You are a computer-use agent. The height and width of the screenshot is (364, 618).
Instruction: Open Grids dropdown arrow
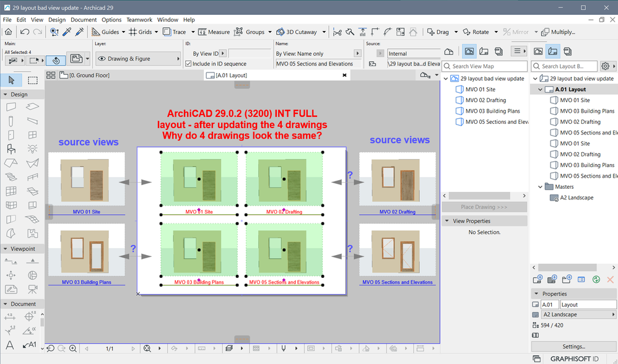pos(156,32)
